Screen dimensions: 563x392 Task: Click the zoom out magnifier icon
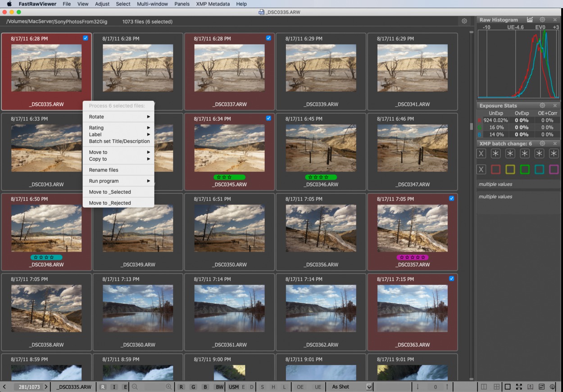(x=135, y=387)
